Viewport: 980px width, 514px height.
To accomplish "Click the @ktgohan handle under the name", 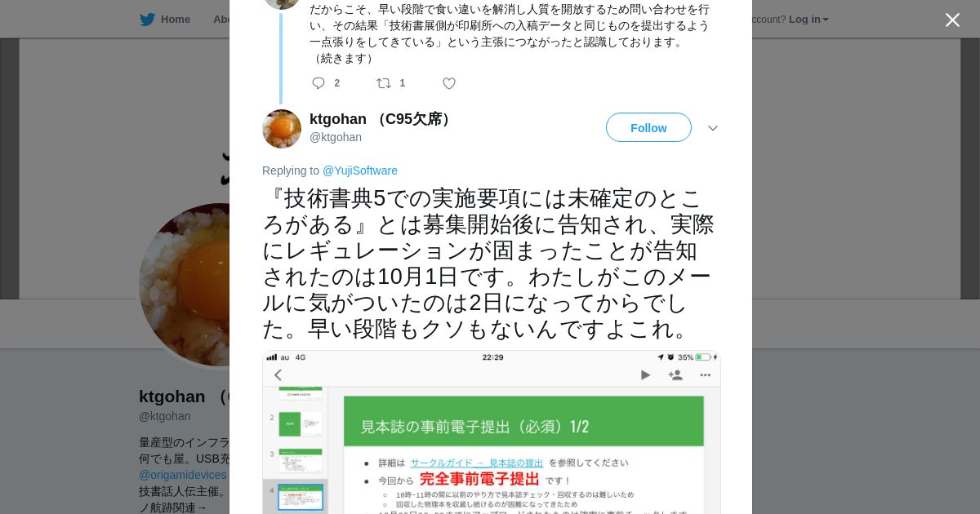I will (x=336, y=137).
